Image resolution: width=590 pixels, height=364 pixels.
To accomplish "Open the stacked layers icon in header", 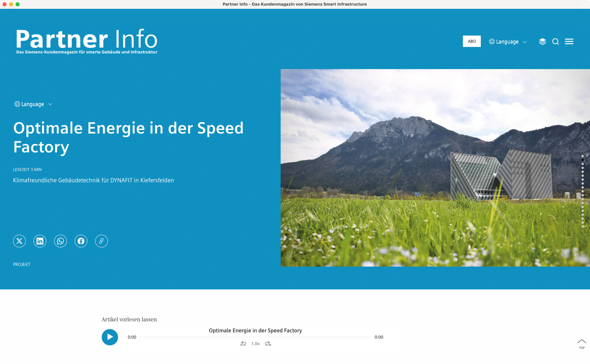I will coord(542,42).
